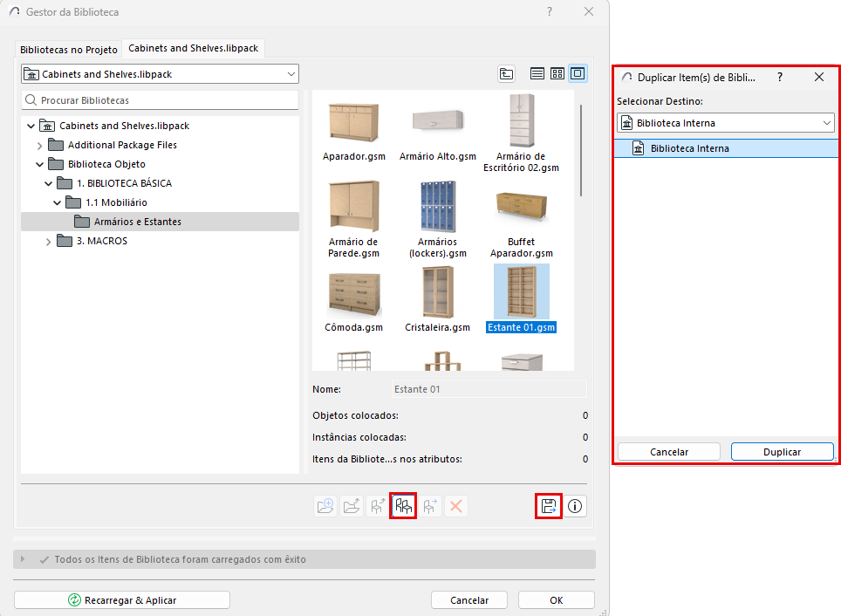Click the save library package icon
841x616 pixels.
pyautogui.click(x=549, y=506)
